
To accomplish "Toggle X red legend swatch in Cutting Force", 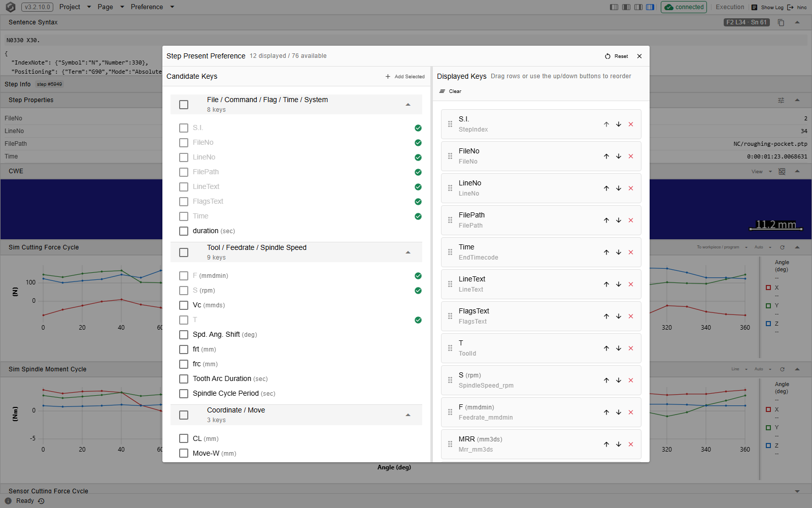I will pyautogui.click(x=768, y=288).
